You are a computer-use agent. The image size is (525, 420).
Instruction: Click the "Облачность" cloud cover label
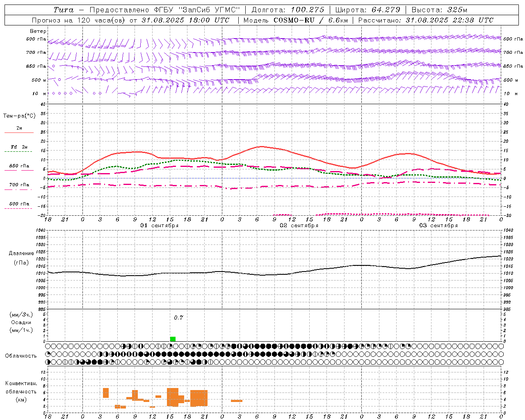[21, 356]
